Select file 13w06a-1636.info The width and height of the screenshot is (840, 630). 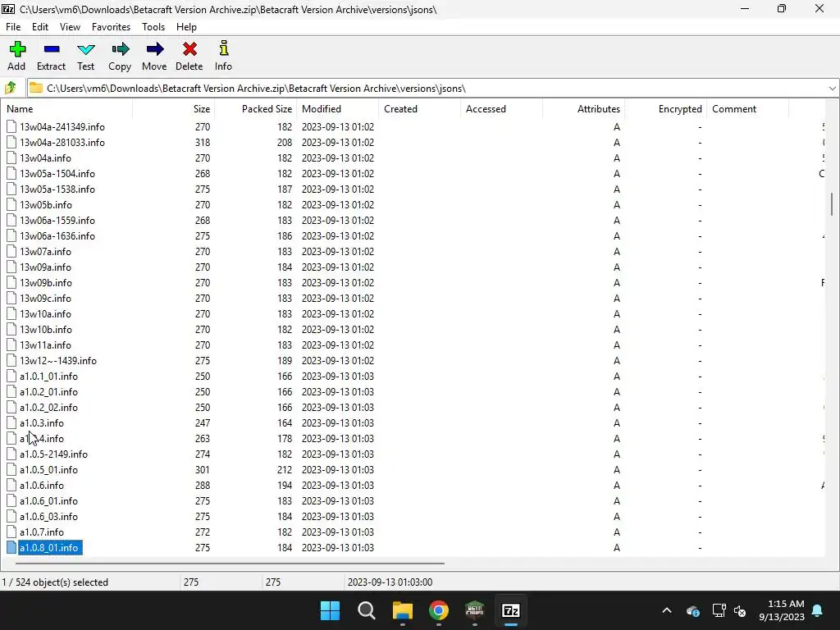point(57,235)
